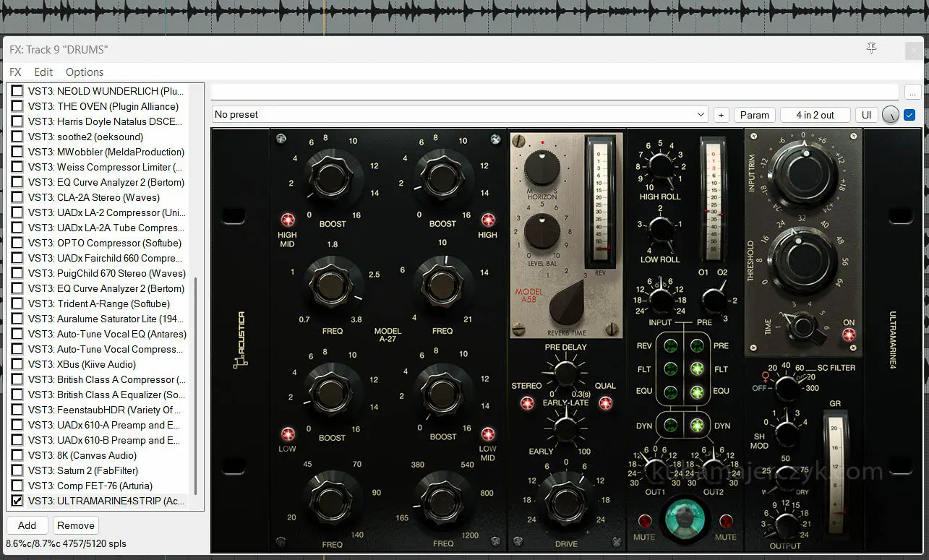
Task: Toggle the LOW band red LED button
Action: click(288, 434)
